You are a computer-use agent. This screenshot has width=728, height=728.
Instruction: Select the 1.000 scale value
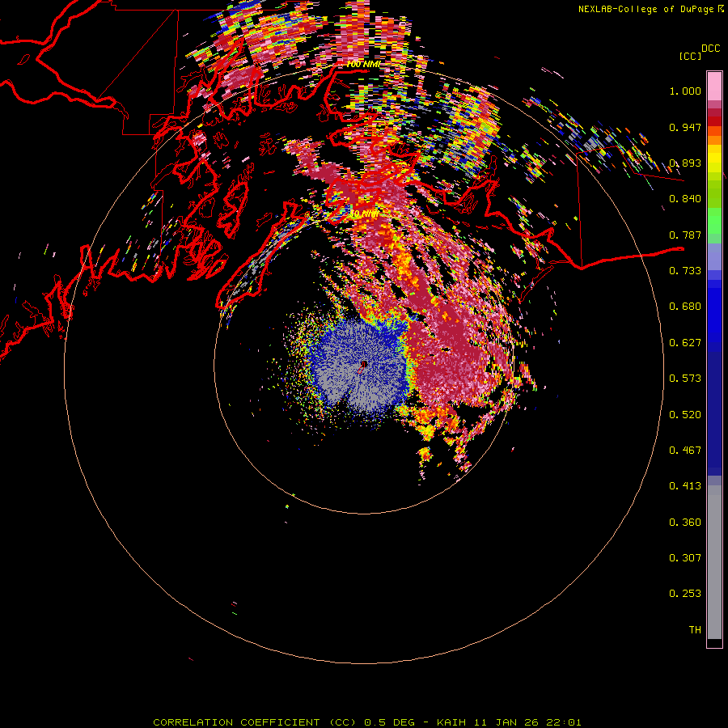(x=685, y=91)
